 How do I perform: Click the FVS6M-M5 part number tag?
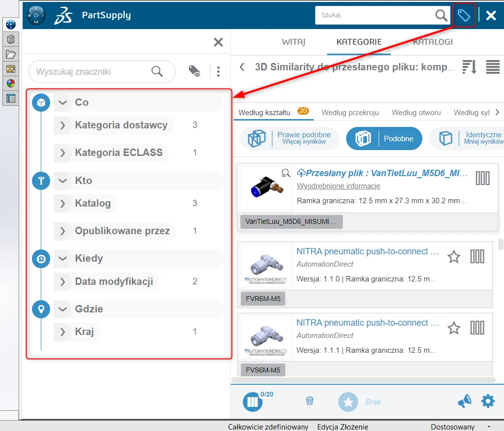pyautogui.click(x=263, y=370)
